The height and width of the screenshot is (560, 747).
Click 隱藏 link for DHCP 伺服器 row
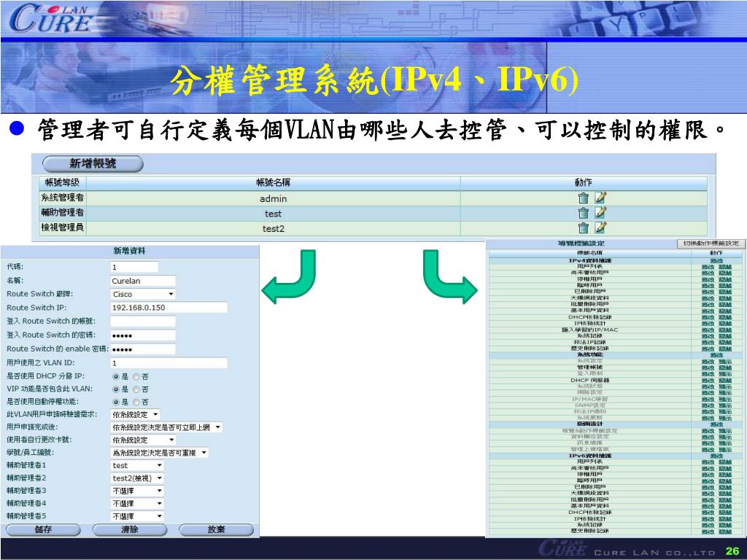(725, 381)
